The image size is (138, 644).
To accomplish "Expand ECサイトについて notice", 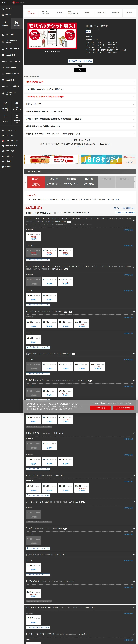I will click(x=80, y=104).
